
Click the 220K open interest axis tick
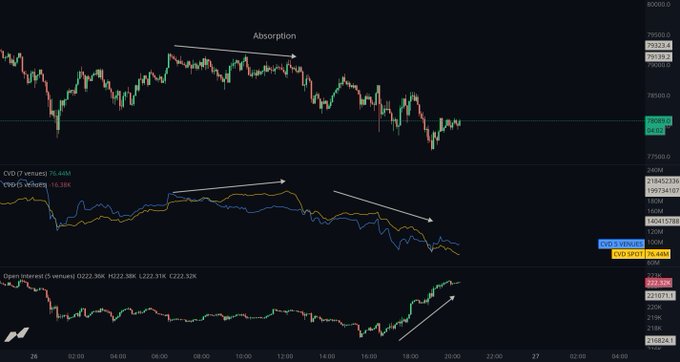click(654, 307)
